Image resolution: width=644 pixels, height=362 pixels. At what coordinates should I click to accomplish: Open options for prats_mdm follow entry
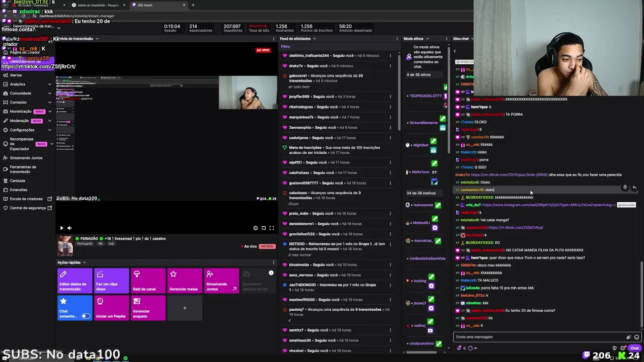(x=390, y=214)
